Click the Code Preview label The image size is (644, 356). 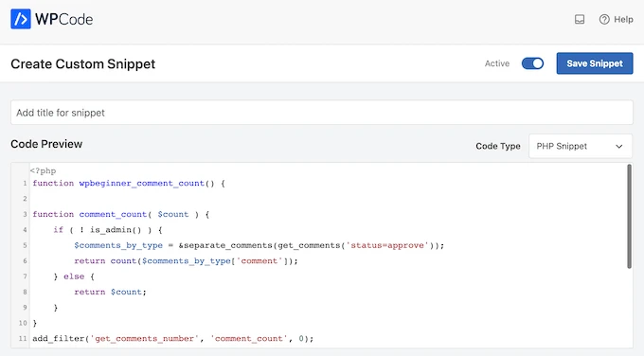point(46,144)
